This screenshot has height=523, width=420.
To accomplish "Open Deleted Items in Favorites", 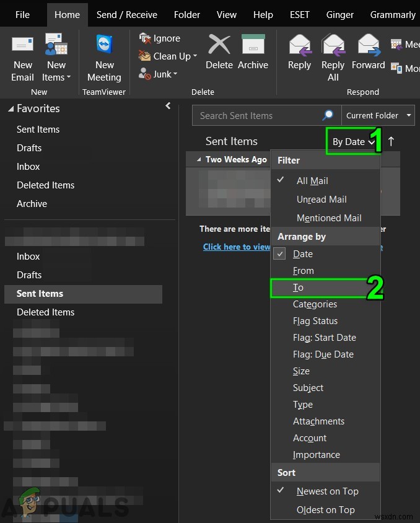I will point(46,185).
